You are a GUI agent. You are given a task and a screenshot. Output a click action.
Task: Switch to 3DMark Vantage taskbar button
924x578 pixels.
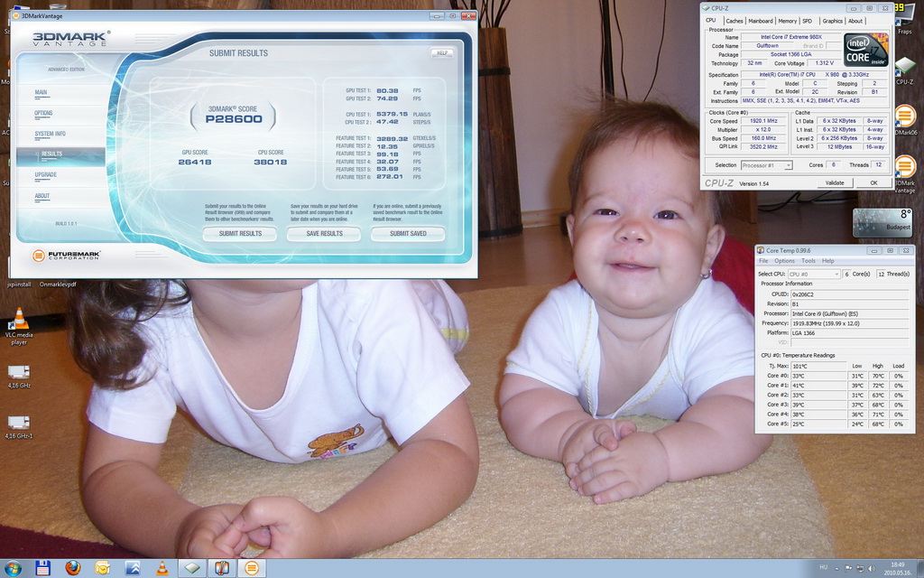click(x=252, y=569)
